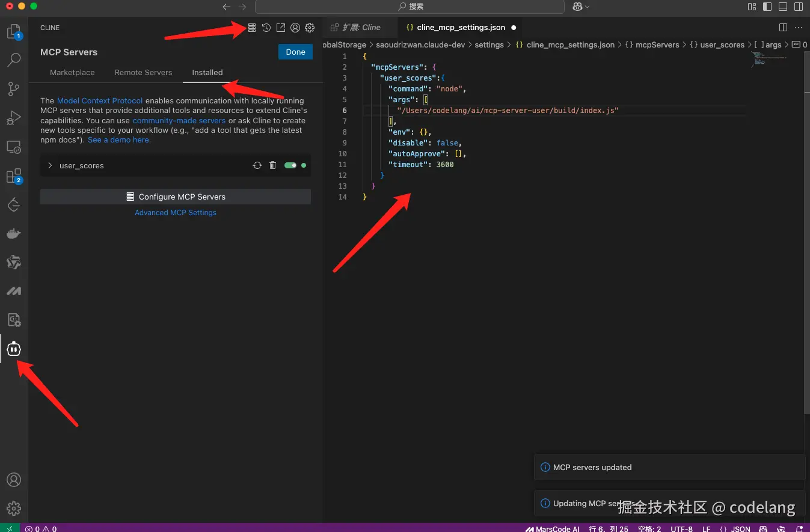Screen dimensions: 810x532
Task: Open the Model Context Protocol link
Action: 100,100
